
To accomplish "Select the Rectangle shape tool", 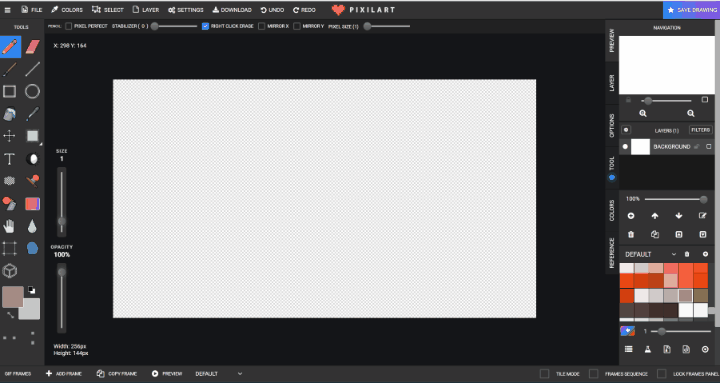I will pyautogui.click(x=10, y=91).
